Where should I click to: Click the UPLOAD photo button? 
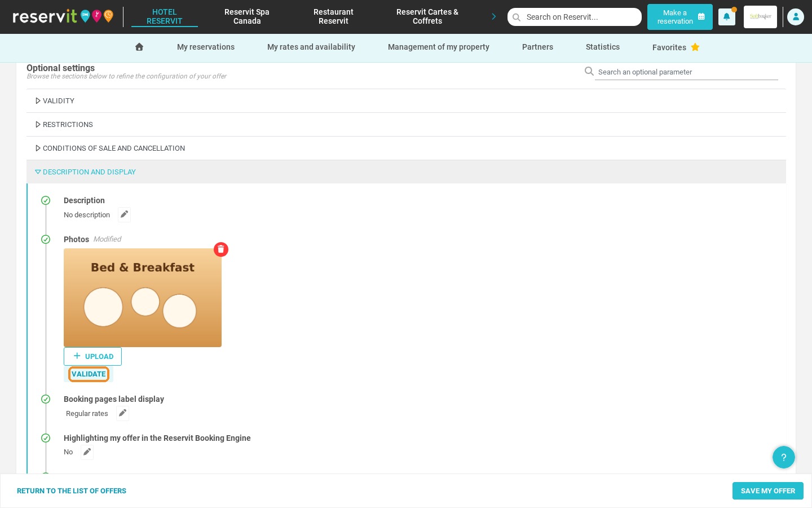pyautogui.click(x=92, y=356)
